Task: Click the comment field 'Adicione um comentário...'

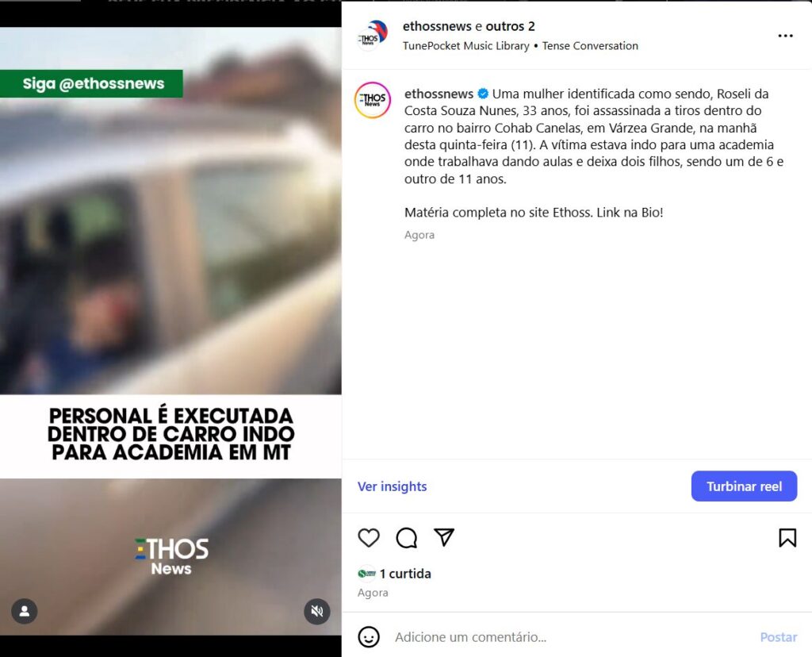Action: pos(569,637)
